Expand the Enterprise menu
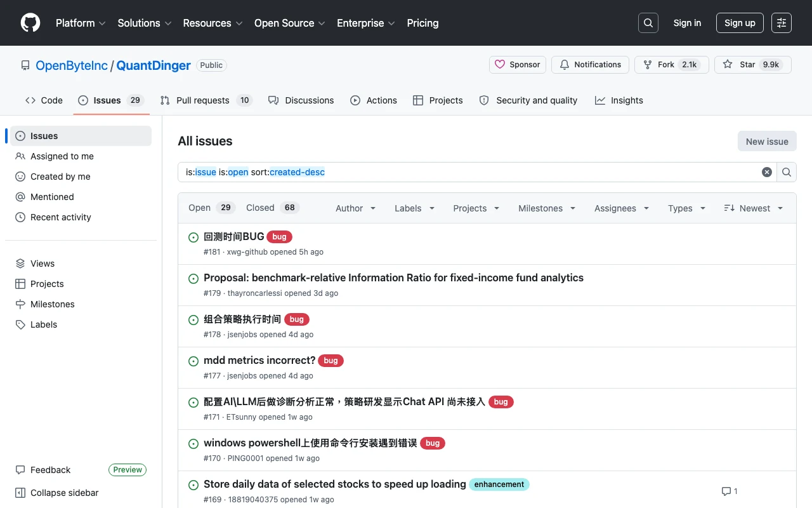The width and height of the screenshot is (812, 508). click(366, 23)
